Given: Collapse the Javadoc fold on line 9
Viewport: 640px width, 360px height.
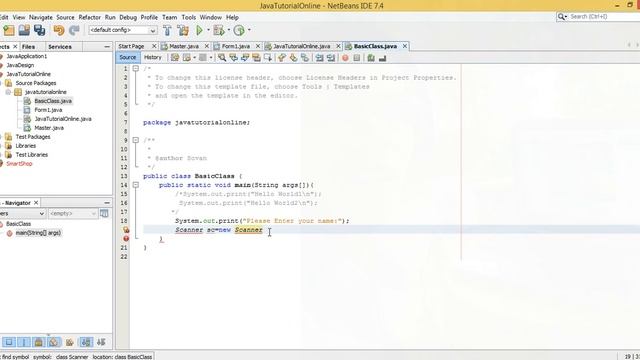Looking at the screenshot, I should click(x=136, y=140).
